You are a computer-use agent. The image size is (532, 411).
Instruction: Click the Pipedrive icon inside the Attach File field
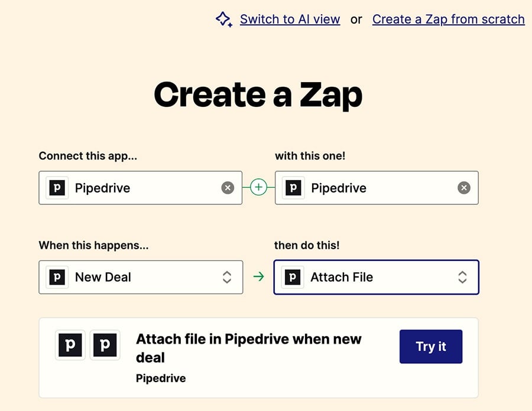pyautogui.click(x=293, y=277)
